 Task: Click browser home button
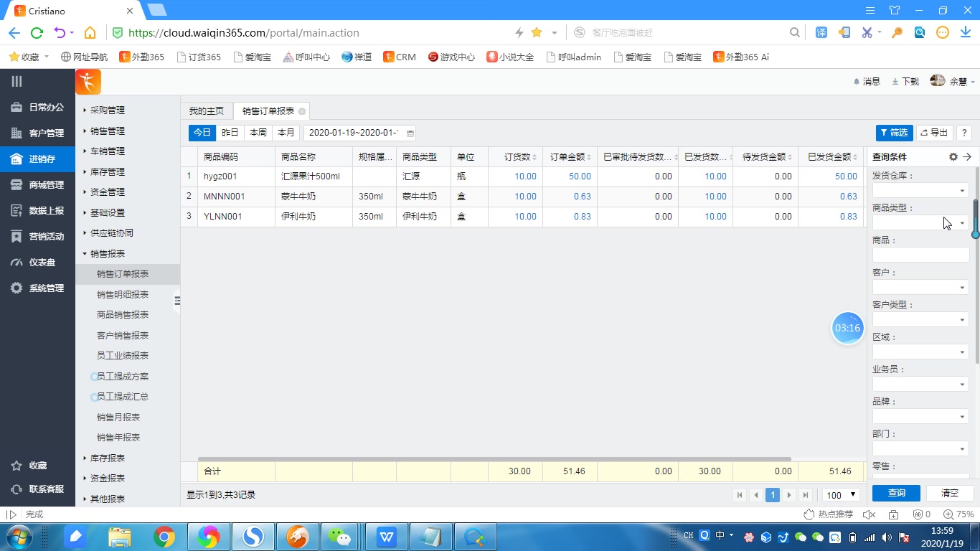[x=90, y=32]
